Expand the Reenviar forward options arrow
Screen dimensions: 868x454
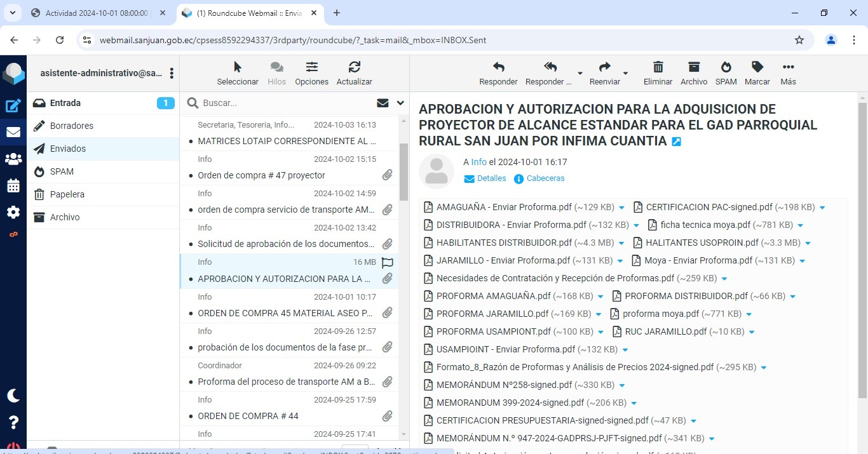626,74
